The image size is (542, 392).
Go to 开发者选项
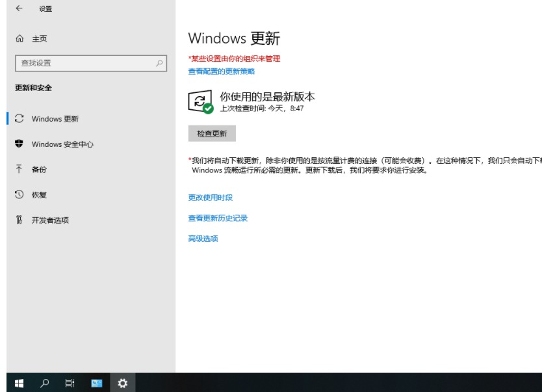coord(91,220)
